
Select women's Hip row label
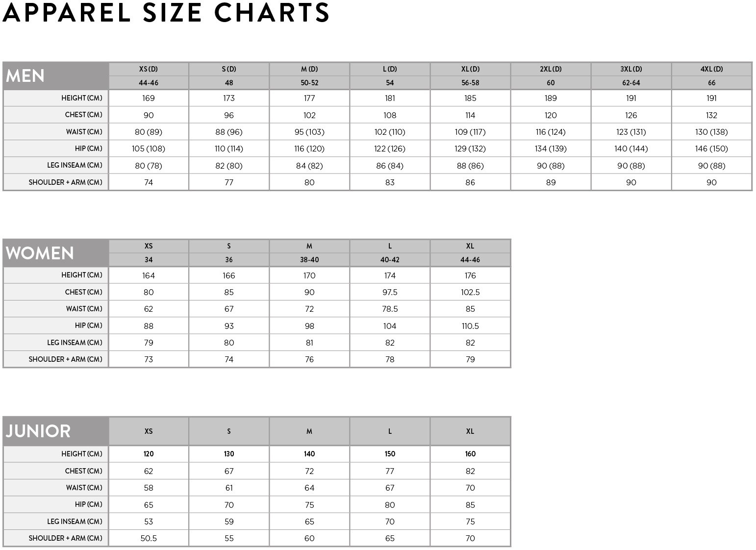coord(88,325)
